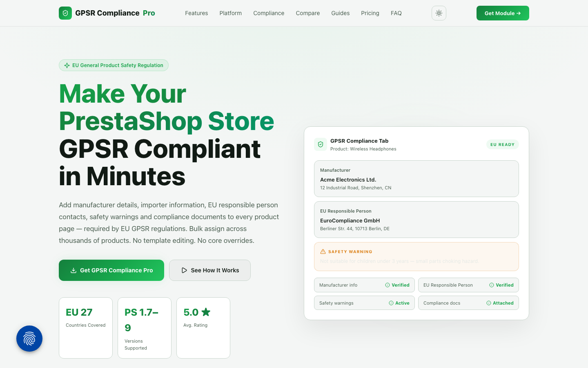Click the check icon beside Manufacturer info Verified
The width and height of the screenshot is (588, 368).
[x=388, y=285]
